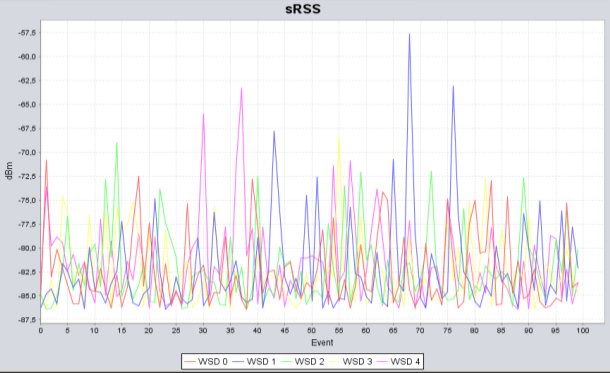Click the WSD 3 legend entry
The image size is (610, 373).
[x=350, y=362]
